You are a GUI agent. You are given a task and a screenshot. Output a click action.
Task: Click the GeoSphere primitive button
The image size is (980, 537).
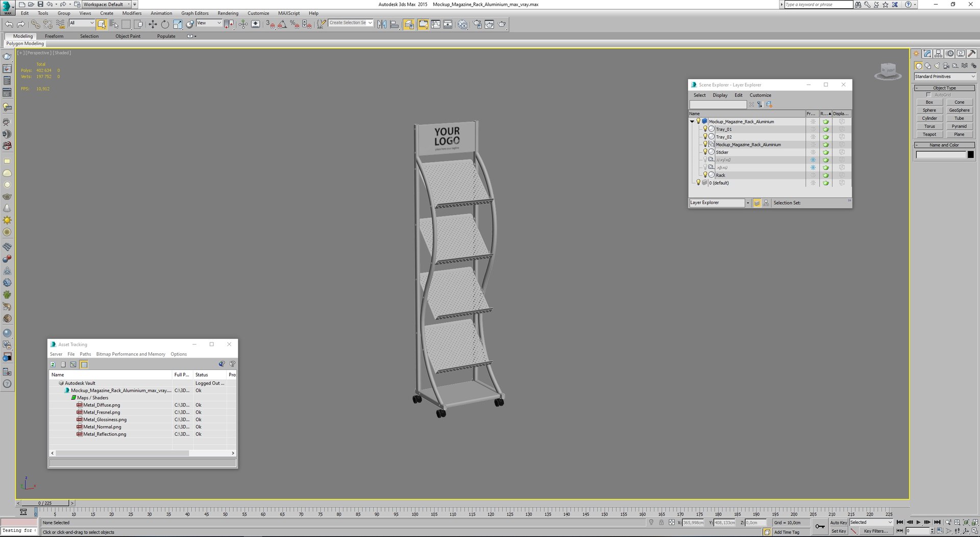click(x=959, y=110)
